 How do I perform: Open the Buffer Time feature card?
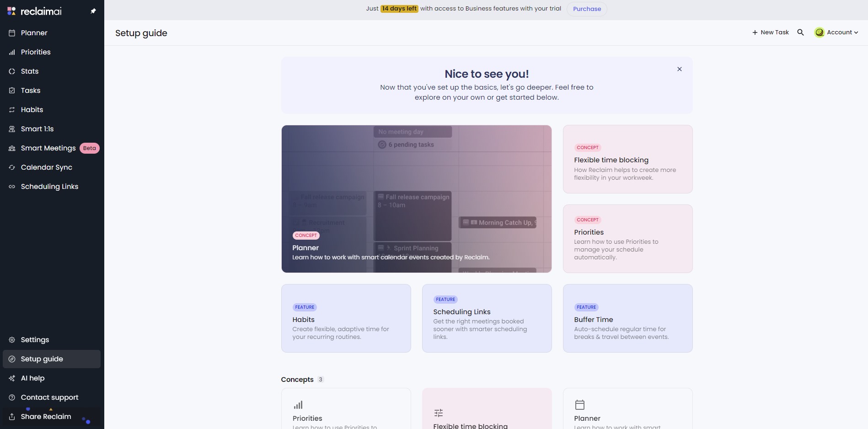click(627, 318)
